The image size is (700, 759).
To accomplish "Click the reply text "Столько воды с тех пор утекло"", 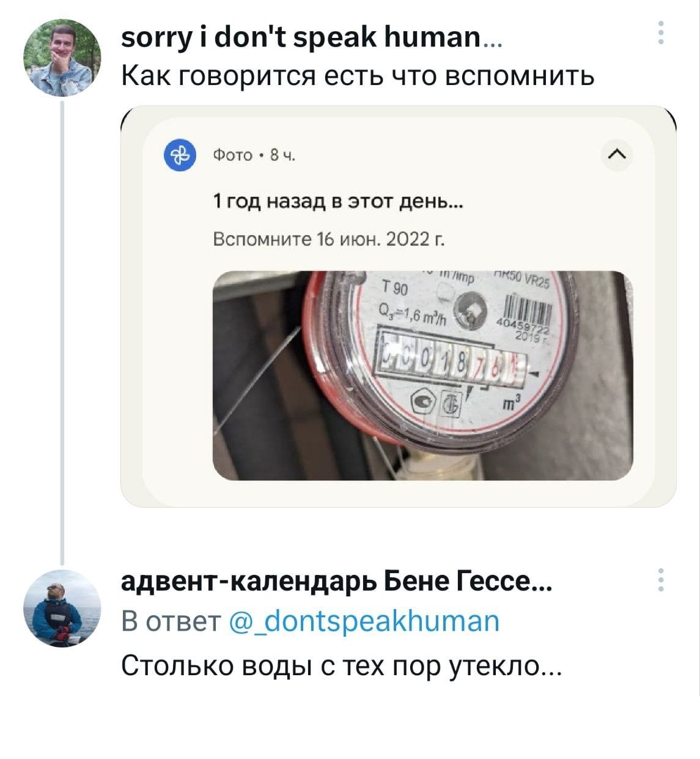I will coord(340,665).
